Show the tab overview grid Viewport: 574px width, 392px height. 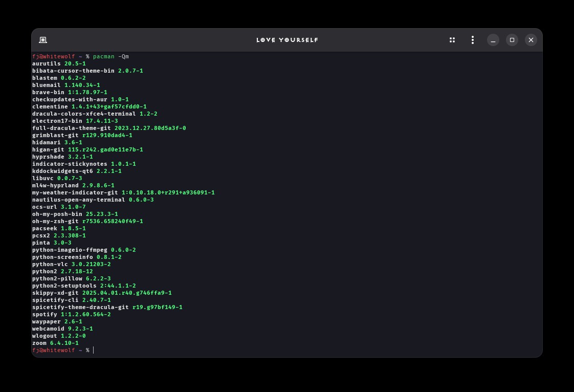coord(452,40)
